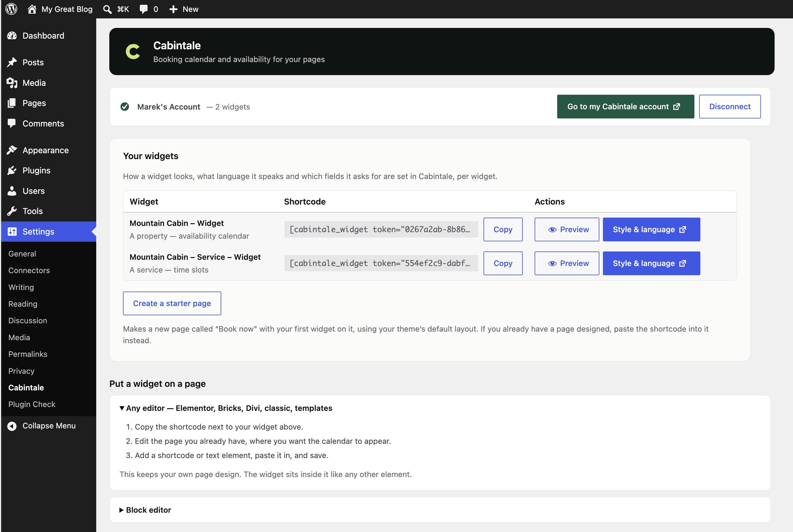Copy shortcode for Mountain Cabin – Service – Widget

point(503,264)
